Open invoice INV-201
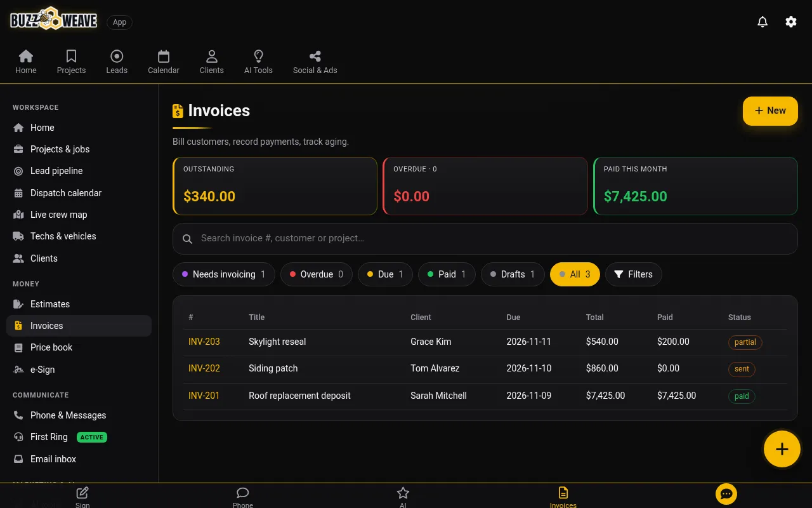This screenshot has width=812, height=508. tap(204, 396)
